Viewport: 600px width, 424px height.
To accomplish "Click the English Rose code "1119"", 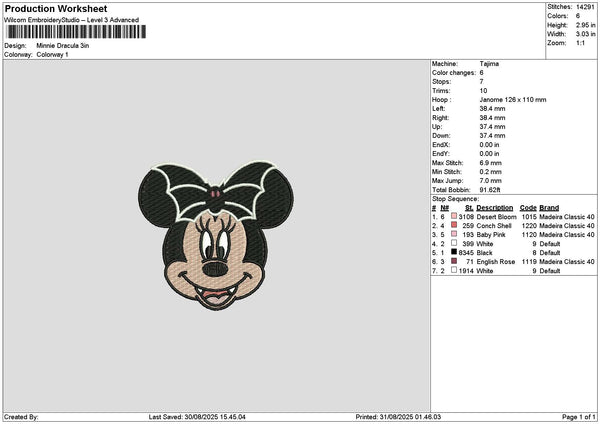I will (529, 262).
